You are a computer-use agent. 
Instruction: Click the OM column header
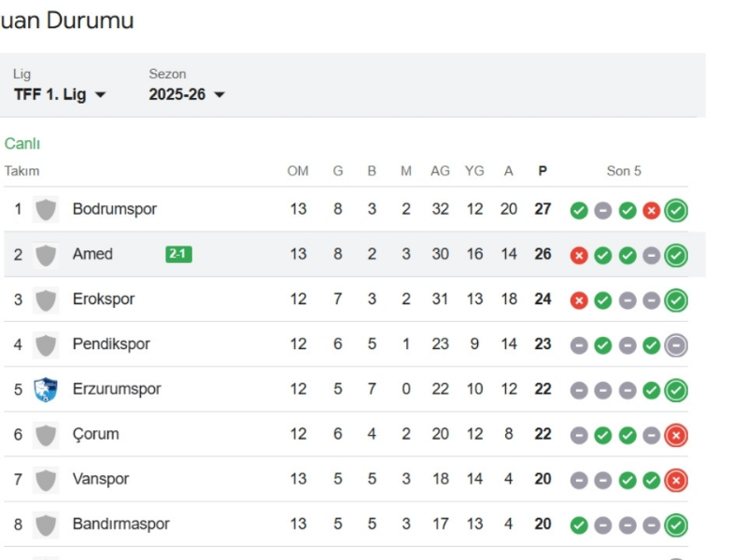(x=299, y=171)
